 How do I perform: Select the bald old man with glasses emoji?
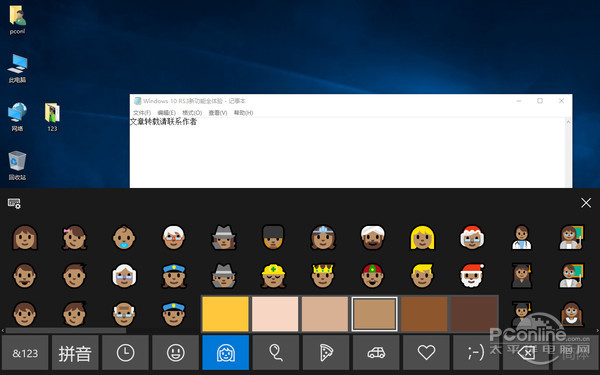click(x=124, y=314)
